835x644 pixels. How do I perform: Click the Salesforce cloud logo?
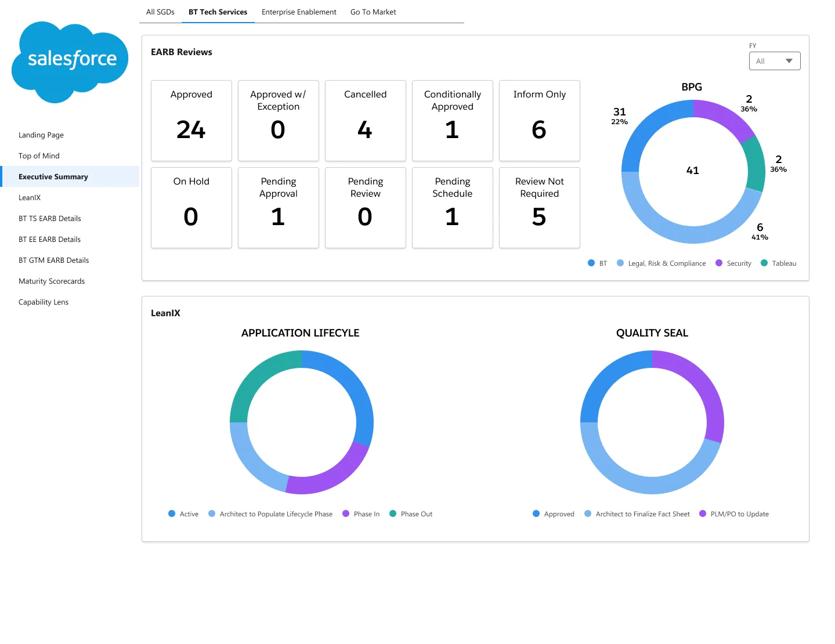click(x=70, y=62)
